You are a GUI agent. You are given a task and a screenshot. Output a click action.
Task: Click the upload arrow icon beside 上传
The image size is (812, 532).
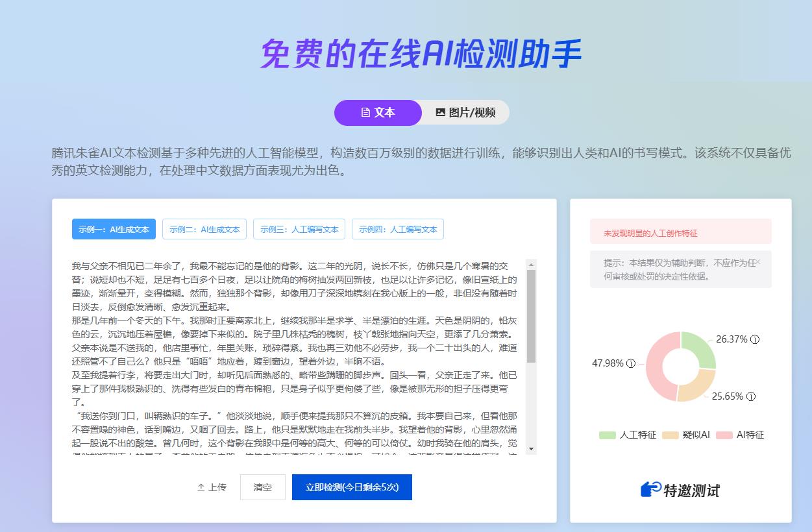(202, 487)
